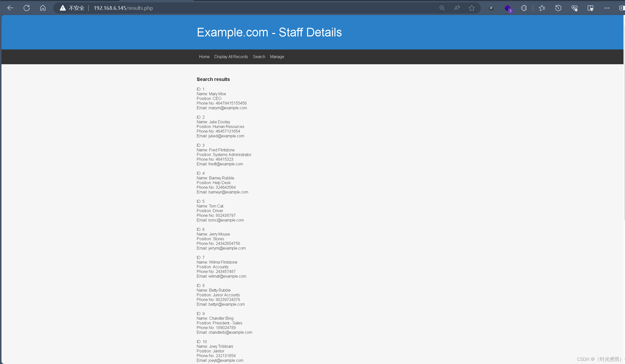Click Position: President - Sales line
The image size is (625, 364).
pyautogui.click(x=219, y=323)
